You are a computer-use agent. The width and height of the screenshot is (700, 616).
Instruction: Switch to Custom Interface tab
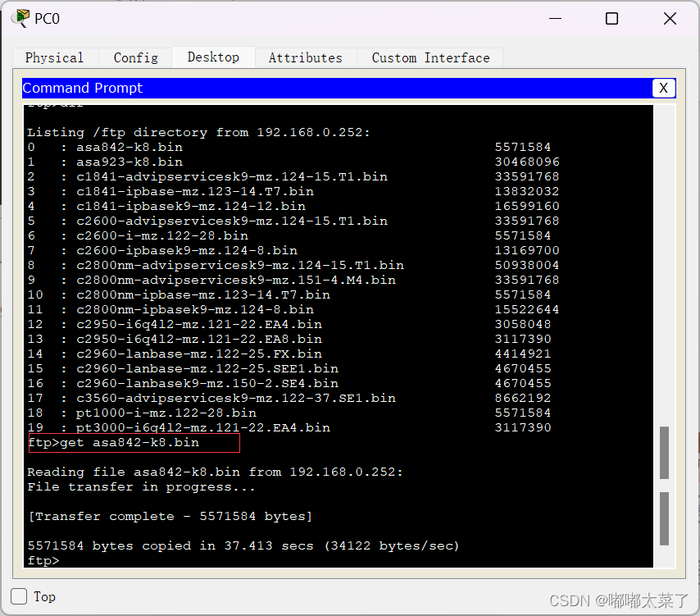pyautogui.click(x=430, y=57)
